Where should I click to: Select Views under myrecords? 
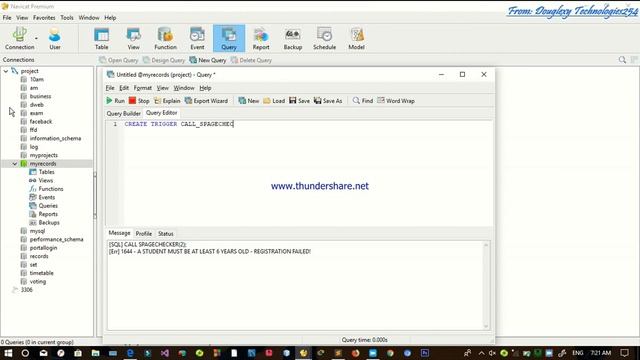[46, 180]
